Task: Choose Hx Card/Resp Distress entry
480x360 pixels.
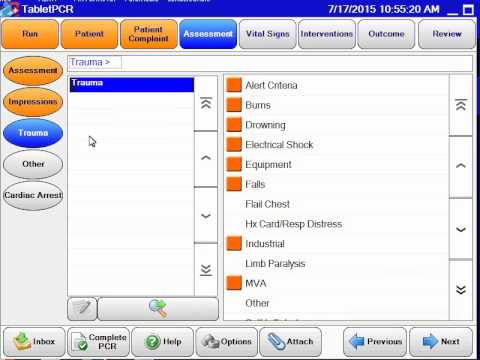Action: [294, 224]
